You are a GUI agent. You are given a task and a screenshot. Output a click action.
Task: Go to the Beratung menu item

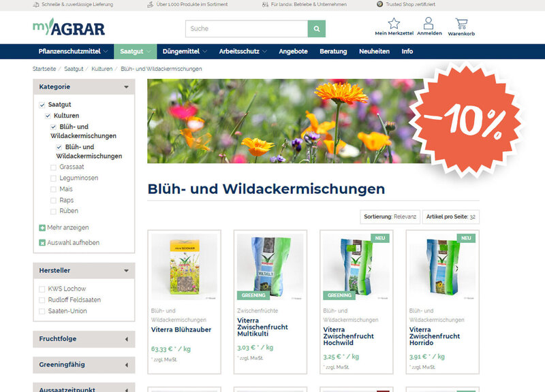333,52
